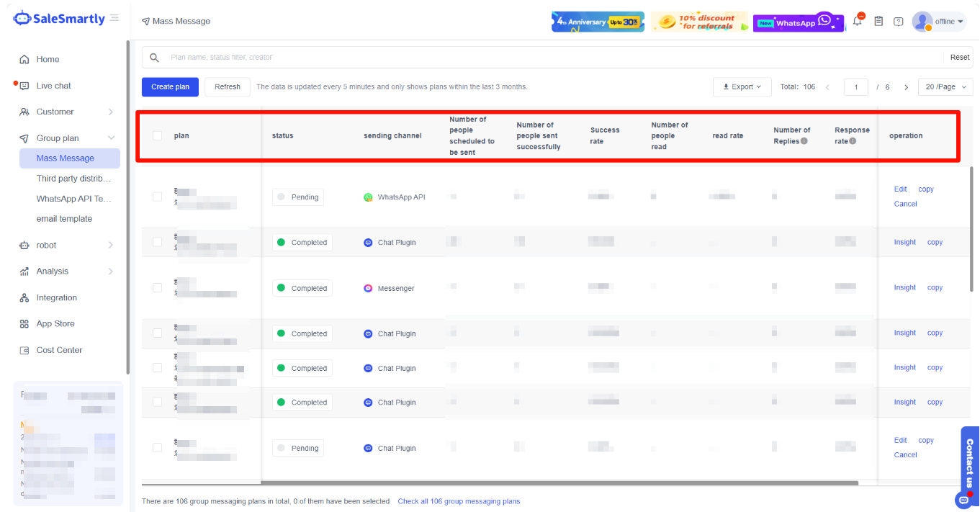Click the Number of Replies info icon

[x=804, y=141]
